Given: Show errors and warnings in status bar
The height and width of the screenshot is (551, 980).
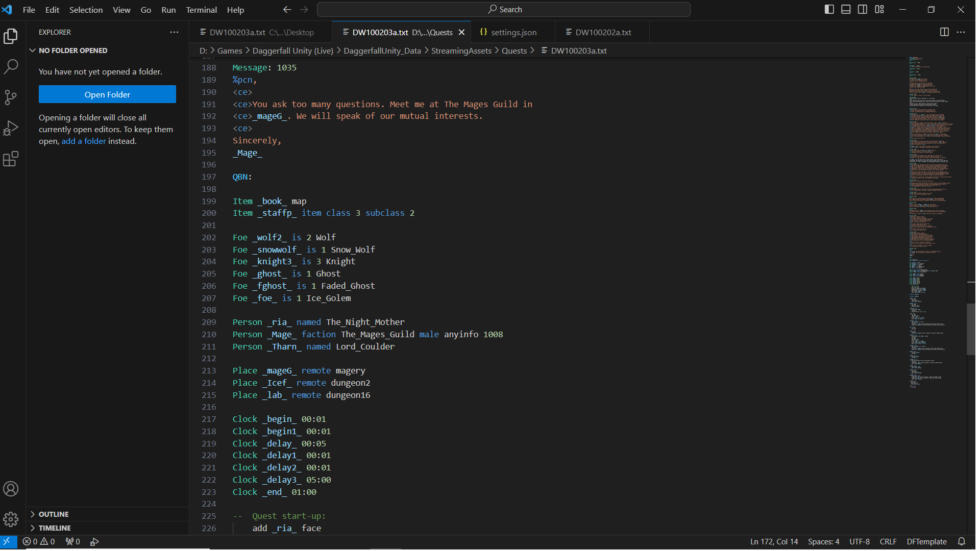Looking at the screenshot, I should tap(39, 542).
